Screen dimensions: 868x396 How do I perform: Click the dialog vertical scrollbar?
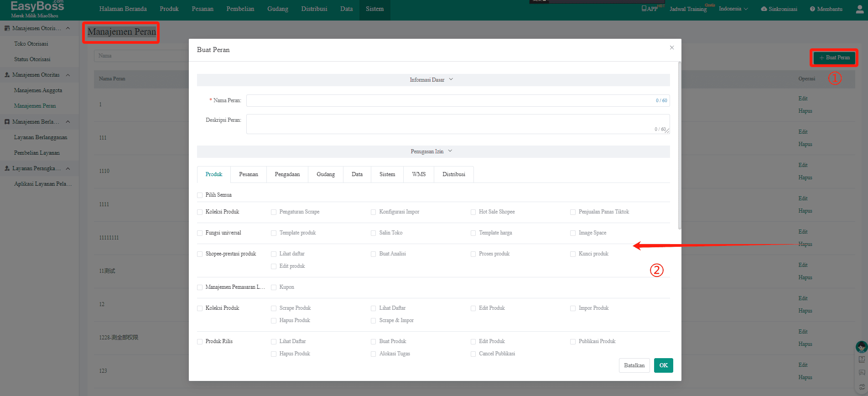pyautogui.click(x=680, y=146)
